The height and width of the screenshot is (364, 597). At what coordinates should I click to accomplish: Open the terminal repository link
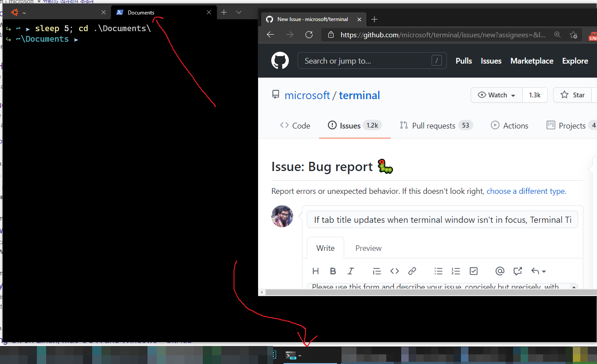[x=359, y=95]
